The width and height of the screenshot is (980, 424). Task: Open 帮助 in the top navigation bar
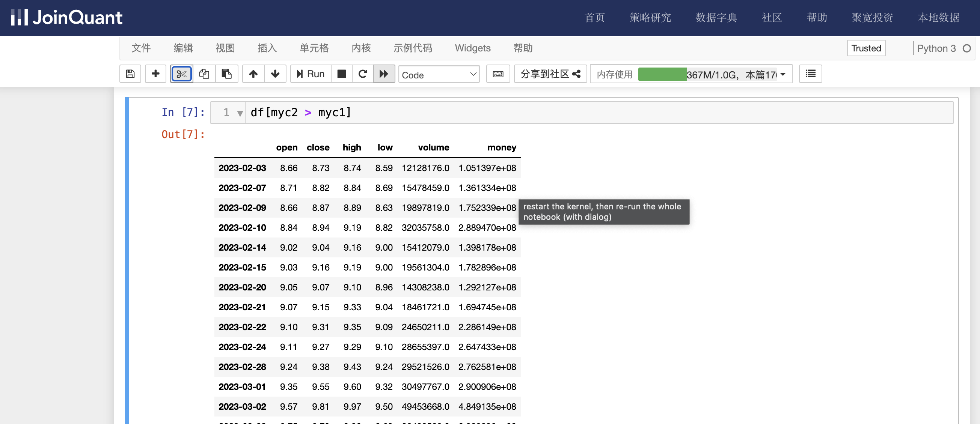click(x=817, y=18)
